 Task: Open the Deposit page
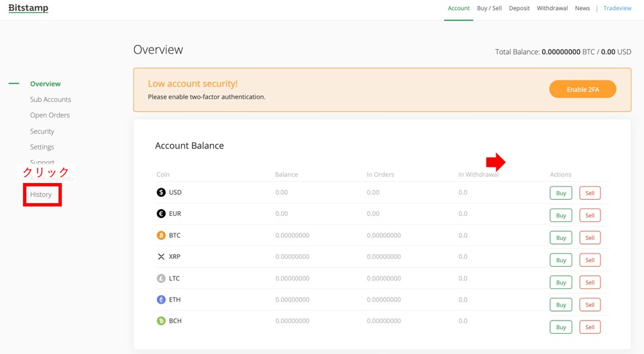[519, 8]
